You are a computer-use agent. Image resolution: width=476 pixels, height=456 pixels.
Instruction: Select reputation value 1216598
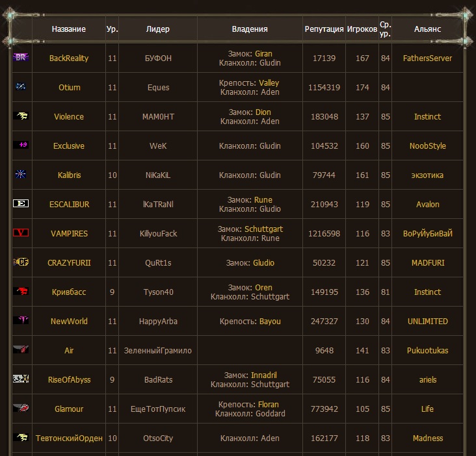[324, 234]
